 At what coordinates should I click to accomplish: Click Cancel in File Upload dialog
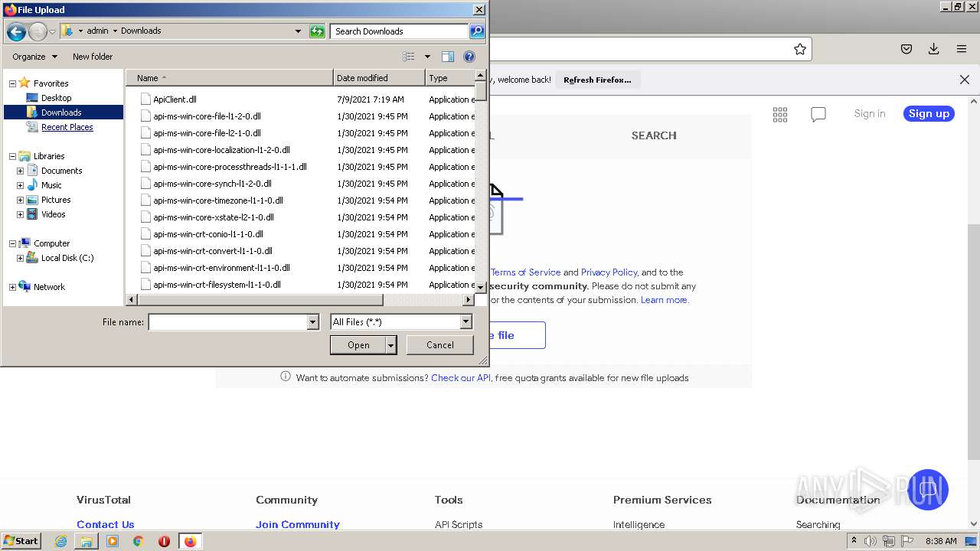(x=440, y=345)
